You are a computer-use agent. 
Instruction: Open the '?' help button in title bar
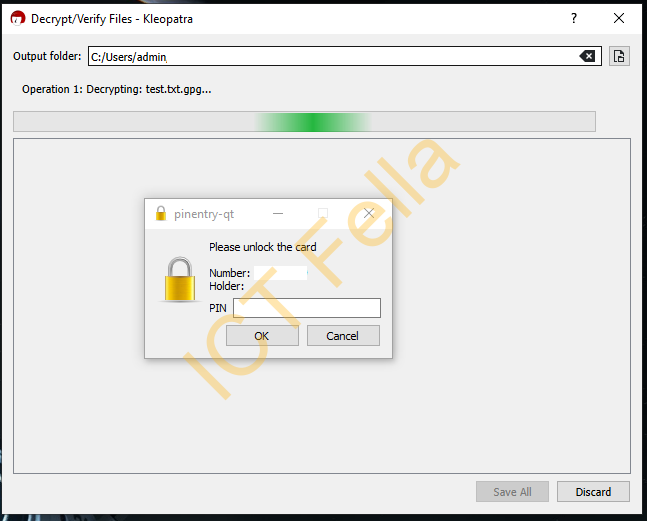coord(574,18)
